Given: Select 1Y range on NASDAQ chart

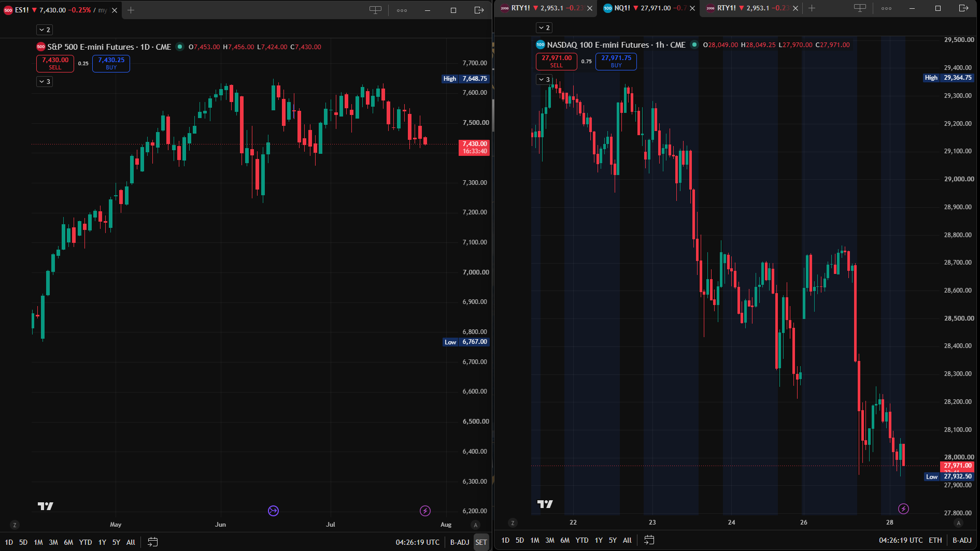Looking at the screenshot, I should 599,540.
